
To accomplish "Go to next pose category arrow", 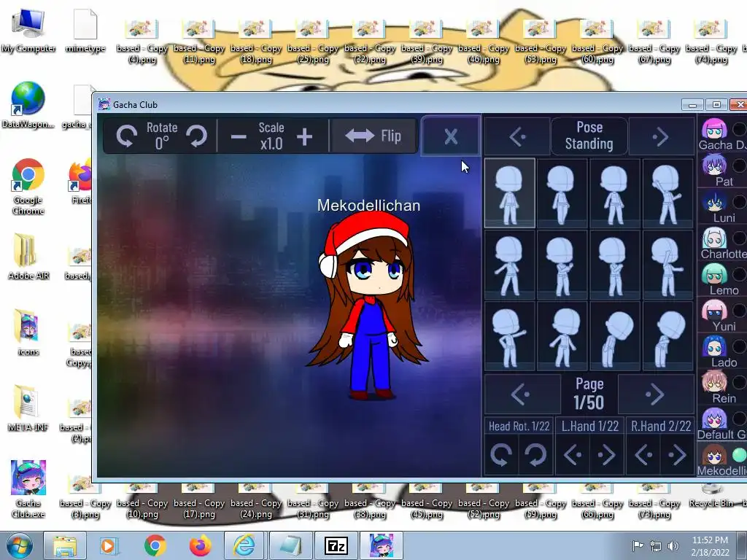I will [x=661, y=137].
